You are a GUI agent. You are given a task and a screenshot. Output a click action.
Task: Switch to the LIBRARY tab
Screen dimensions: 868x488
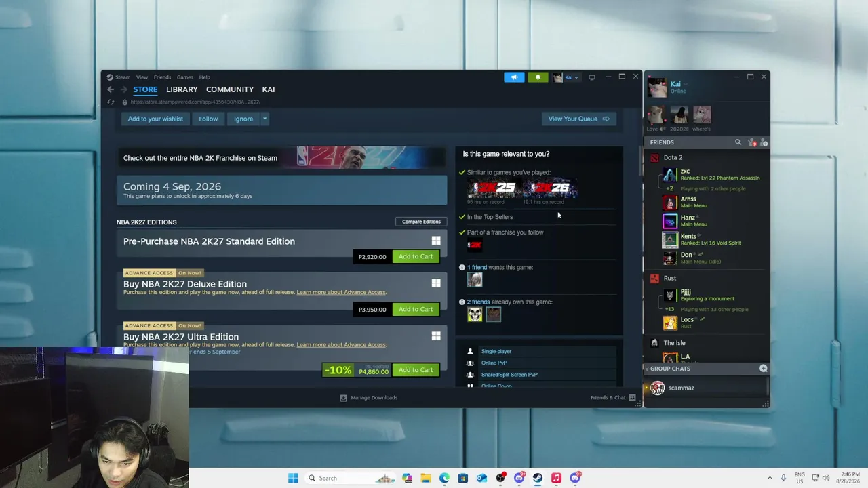coord(182,89)
